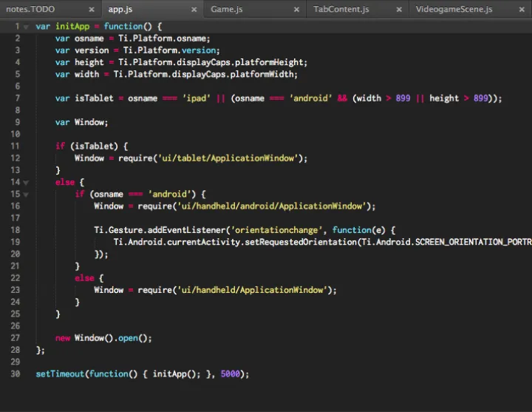Viewport: 532px width, 412px height.
Task: Click 'Ti.Gesture.addEventListener' on line 18
Action: (160, 230)
